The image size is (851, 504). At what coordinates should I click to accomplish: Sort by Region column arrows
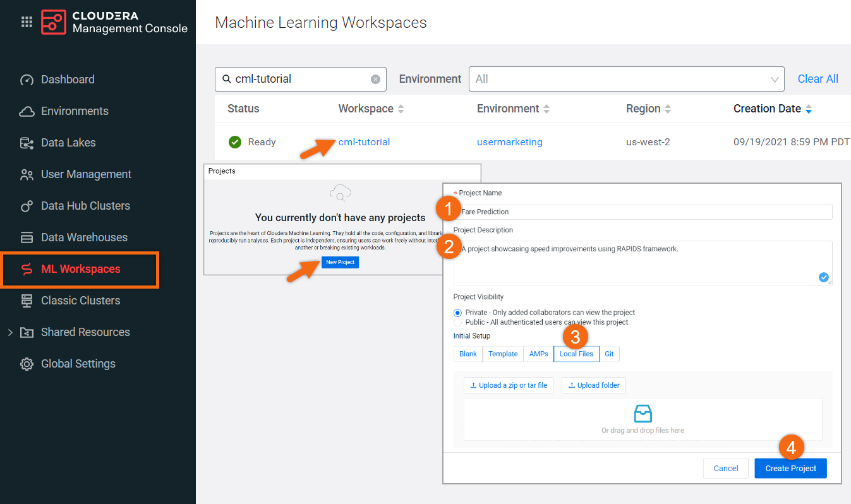668,109
